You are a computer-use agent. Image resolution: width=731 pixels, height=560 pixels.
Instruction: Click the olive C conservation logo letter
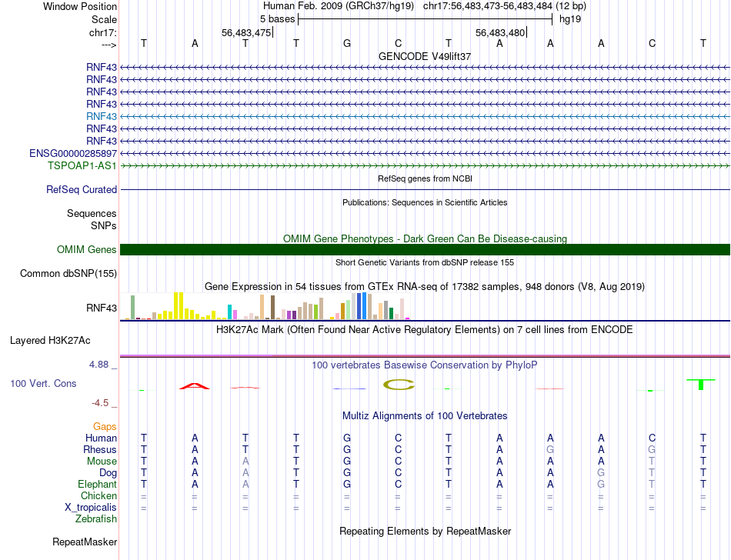pos(399,385)
